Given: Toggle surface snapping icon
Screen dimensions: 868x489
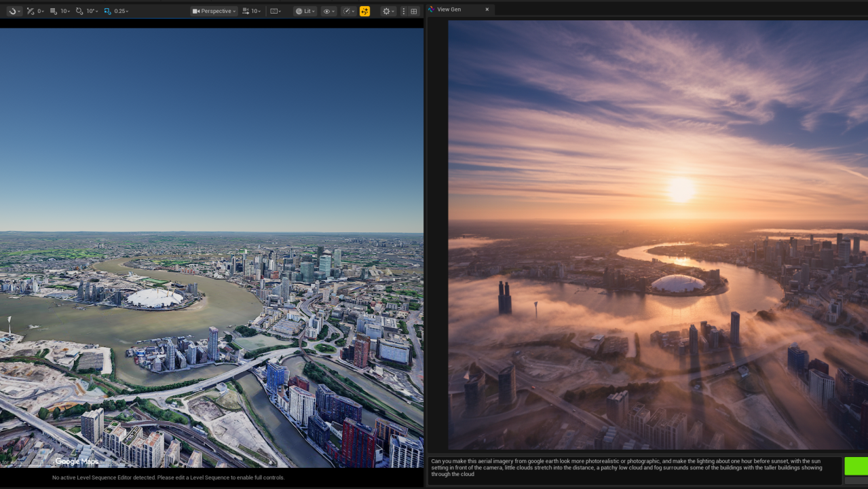Looking at the screenshot, I should pos(31,11).
